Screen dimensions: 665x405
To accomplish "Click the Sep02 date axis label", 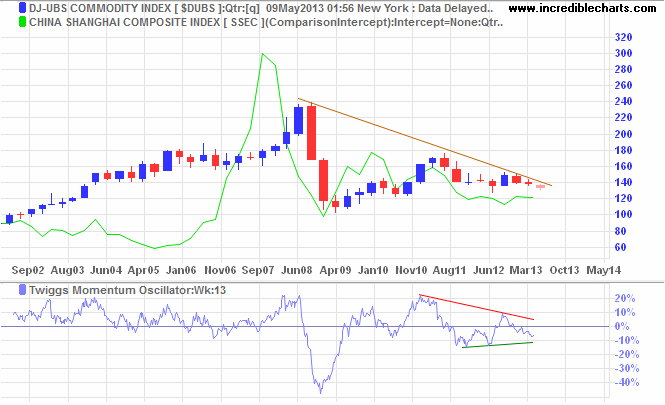I will pos(28,270).
